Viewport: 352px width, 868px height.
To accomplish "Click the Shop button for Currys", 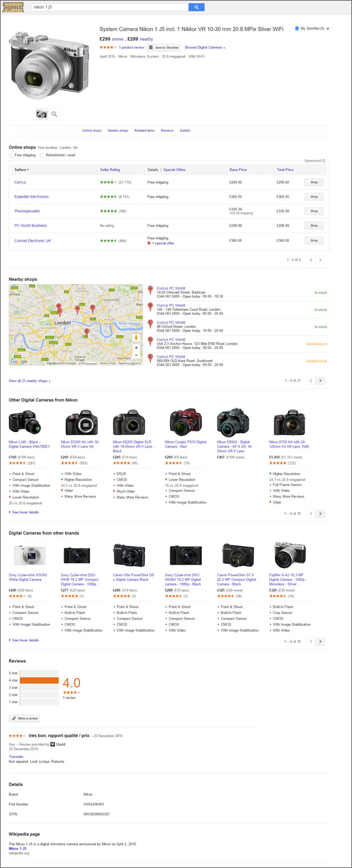I will (314, 182).
